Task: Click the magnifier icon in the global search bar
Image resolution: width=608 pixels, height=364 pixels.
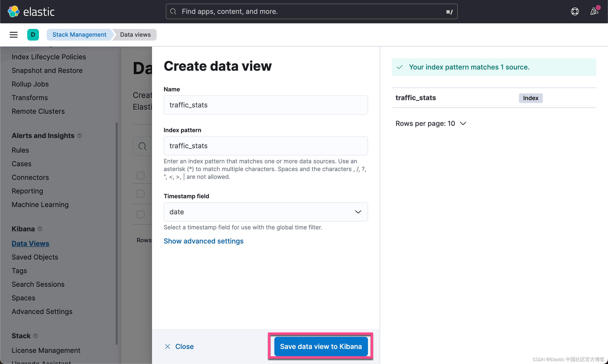Action: (174, 11)
